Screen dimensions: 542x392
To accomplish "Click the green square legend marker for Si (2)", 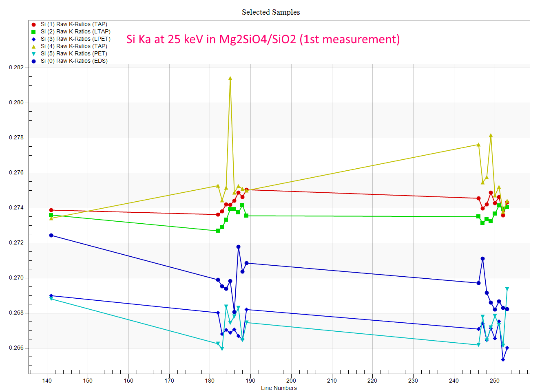I will [x=33, y=32].
